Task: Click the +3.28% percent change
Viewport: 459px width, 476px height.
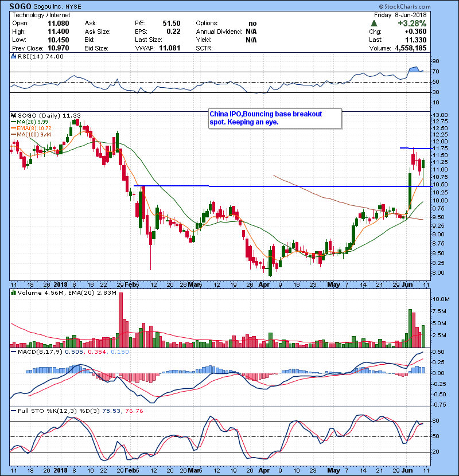Action: pos(412,24)
